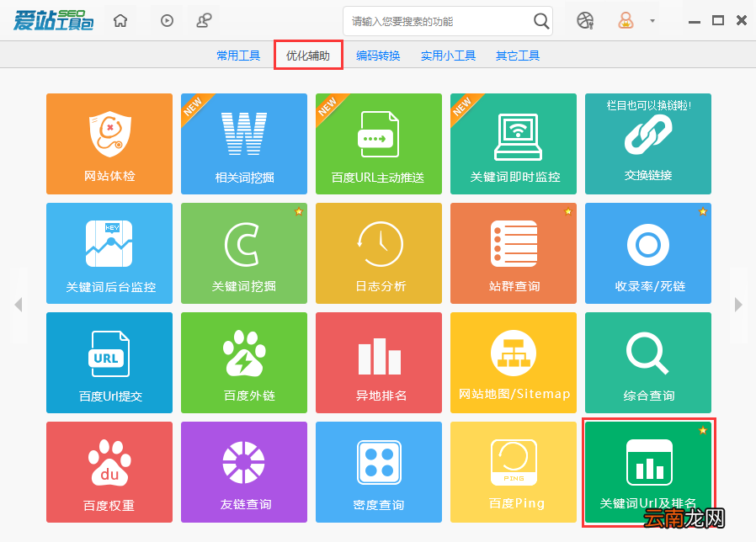The width and height of the screenshot is (756, 542).
Task: Open 关键词Url及排名 tool
Action: pos(648,472)
